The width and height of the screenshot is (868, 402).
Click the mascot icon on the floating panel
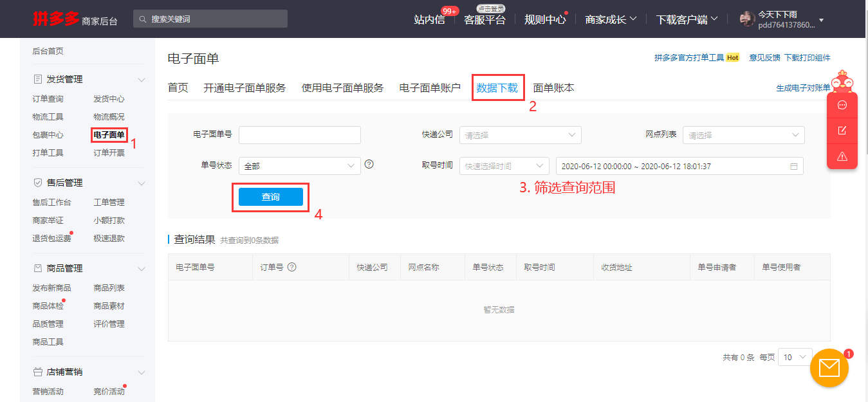pos(842,80)
